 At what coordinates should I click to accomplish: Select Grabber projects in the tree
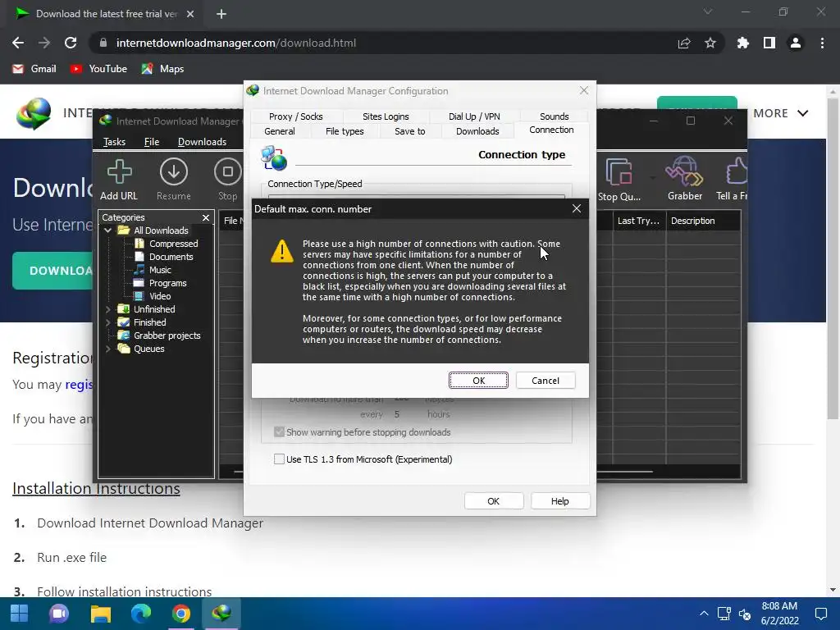tap(167, 336)
